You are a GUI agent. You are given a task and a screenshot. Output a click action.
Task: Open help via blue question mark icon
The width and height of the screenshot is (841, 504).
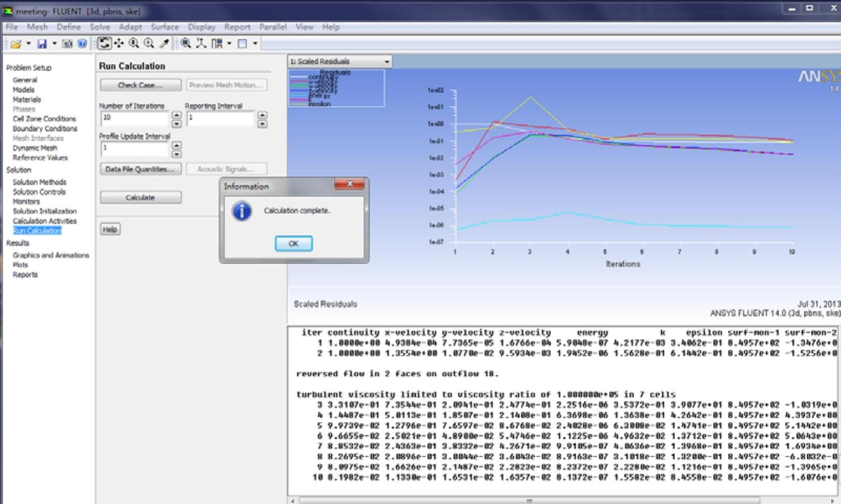[x=82, y=44]
